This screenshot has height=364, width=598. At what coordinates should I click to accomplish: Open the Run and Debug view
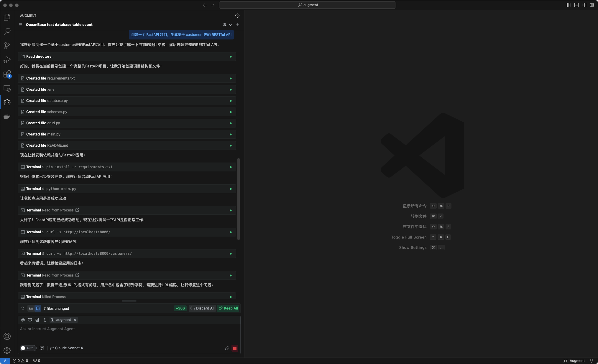tap(7, 60)
